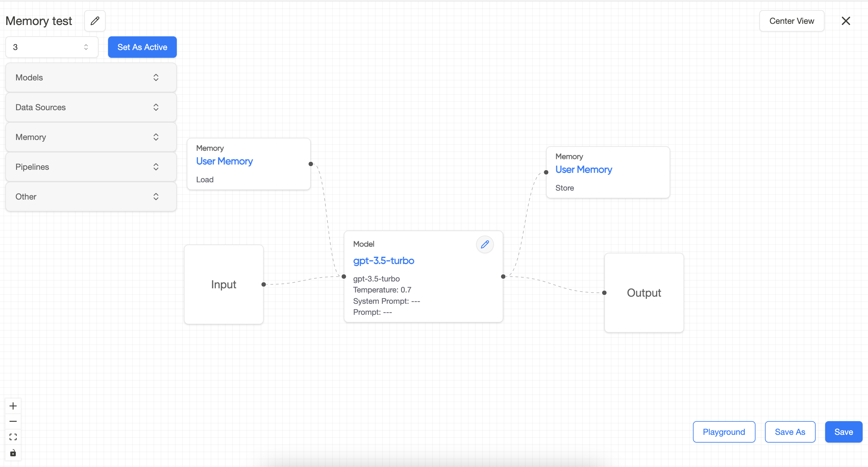Click the Set As Active button

[x=142, y=47]
